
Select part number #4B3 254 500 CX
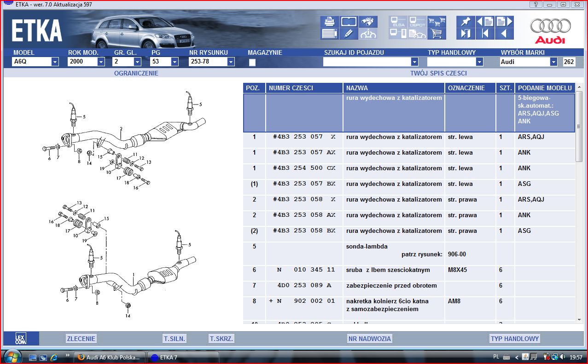pyautogui.click(x=304, y=168)
